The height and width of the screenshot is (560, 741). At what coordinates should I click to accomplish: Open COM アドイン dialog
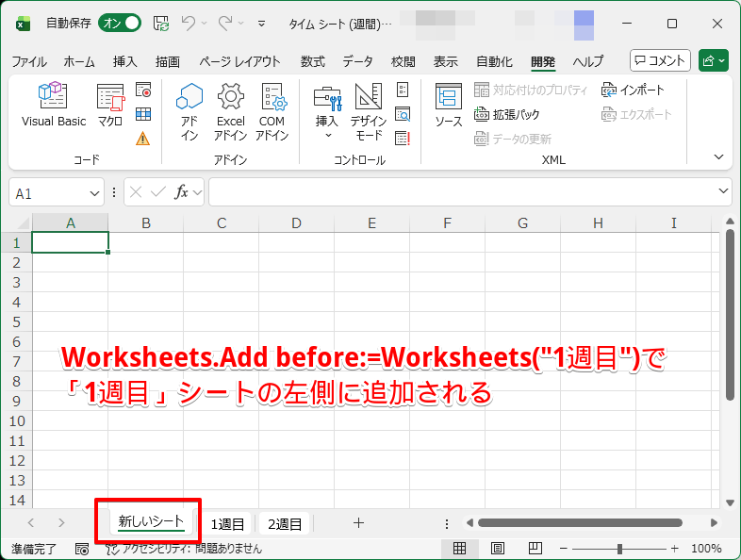pos(272,109)
